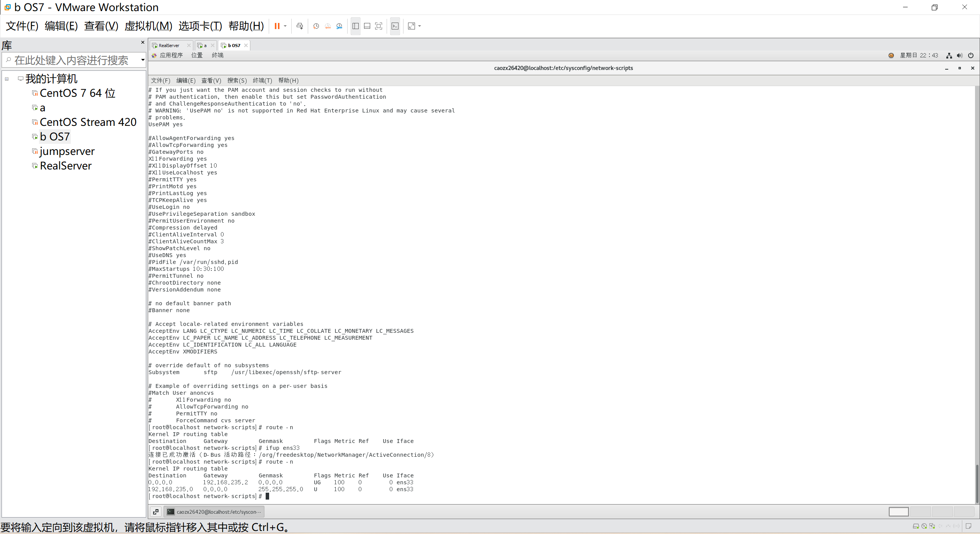Click Send Ctrl+Alt+Del toolbar icon
This screenshot has height=534, width=980.
click(300, 26)
